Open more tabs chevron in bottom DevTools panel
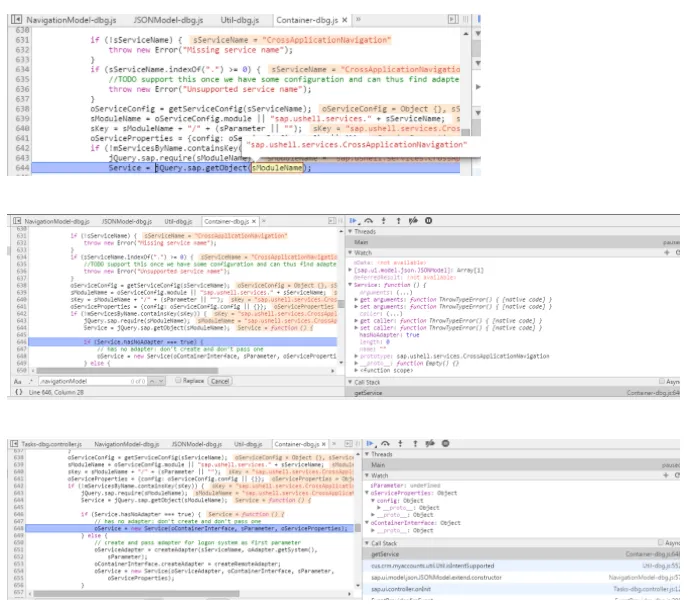The image size is (691, 613). coord(334,443)
